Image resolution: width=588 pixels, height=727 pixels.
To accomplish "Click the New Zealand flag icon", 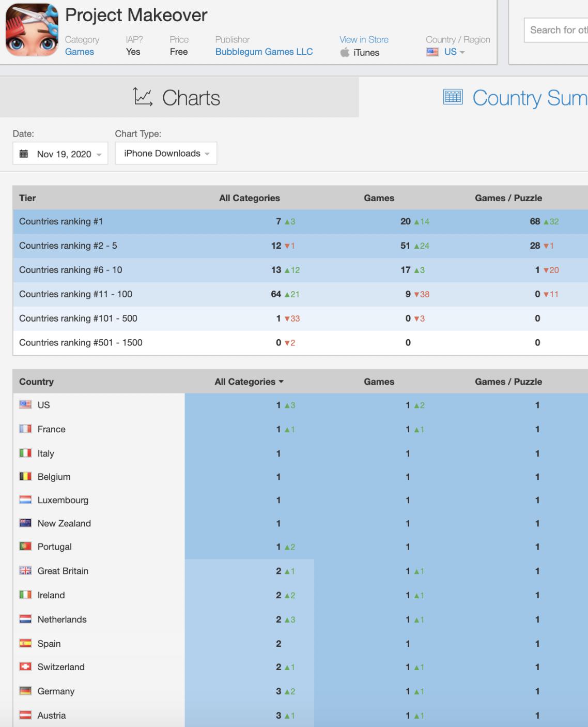I will [25, 523].
